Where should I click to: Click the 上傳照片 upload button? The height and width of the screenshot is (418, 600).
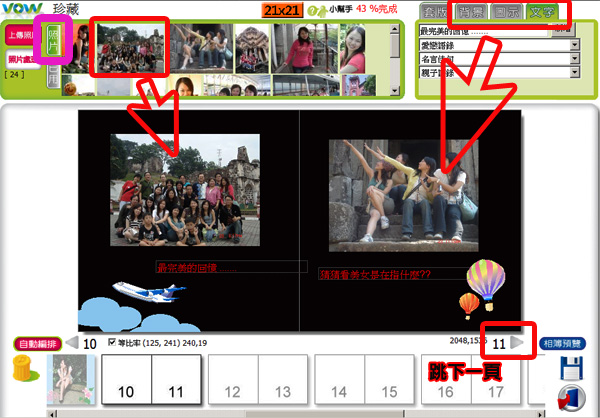pos(23,35)
